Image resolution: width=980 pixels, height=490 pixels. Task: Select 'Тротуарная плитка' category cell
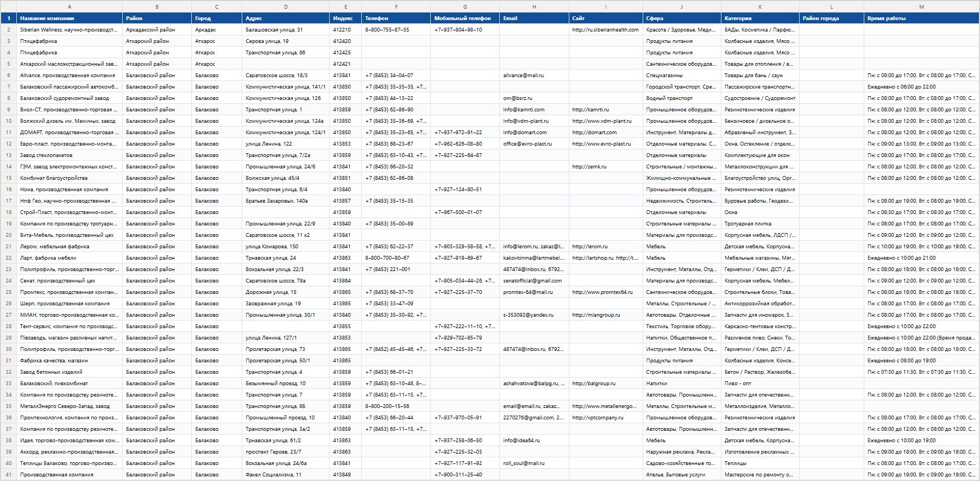[760, 224]
